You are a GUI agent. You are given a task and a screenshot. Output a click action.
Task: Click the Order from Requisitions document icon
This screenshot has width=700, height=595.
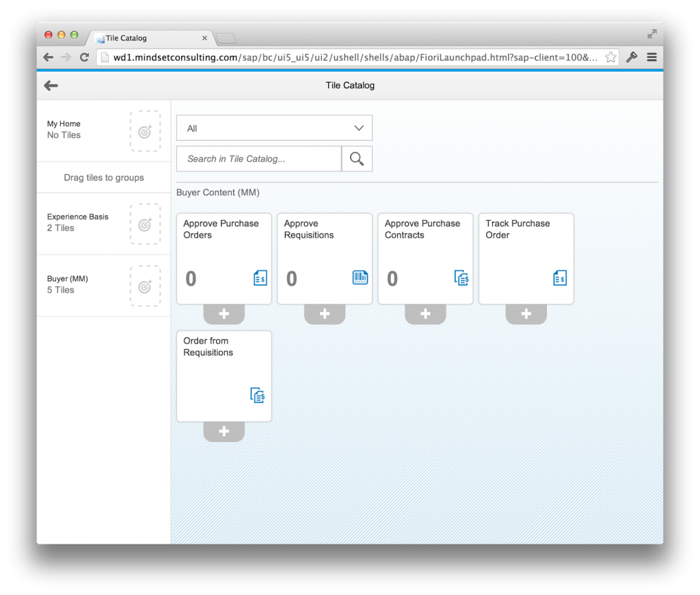pos(258,395)
